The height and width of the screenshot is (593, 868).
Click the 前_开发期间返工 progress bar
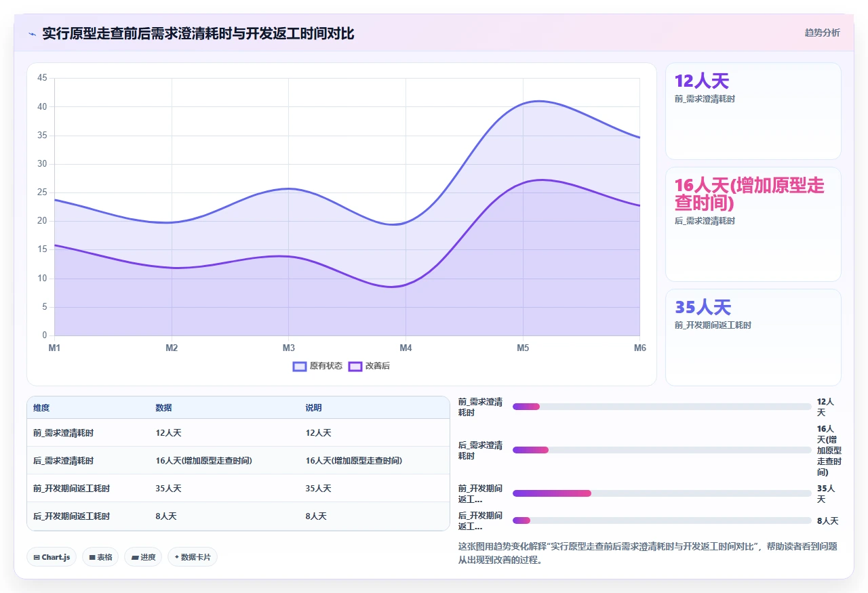pos(662,493)
